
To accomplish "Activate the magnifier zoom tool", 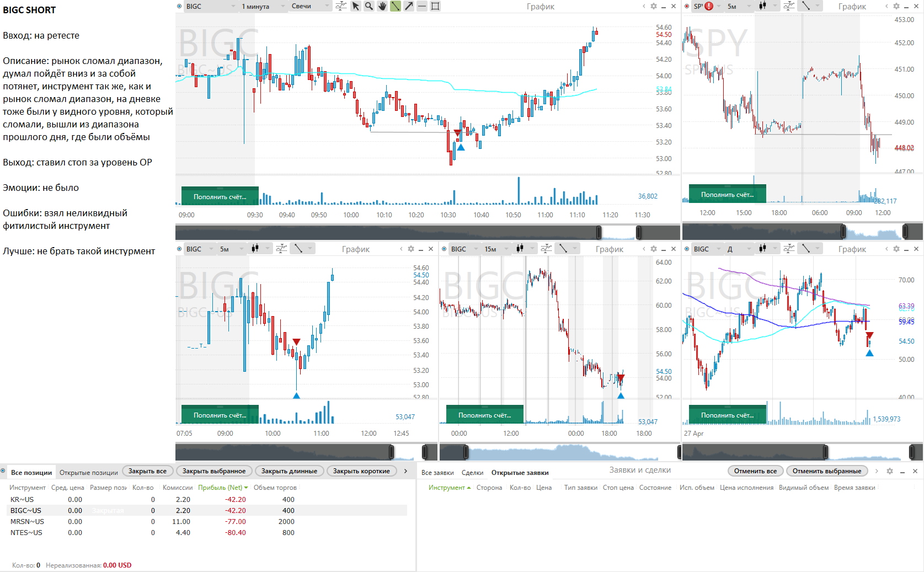I will (369, 6).
